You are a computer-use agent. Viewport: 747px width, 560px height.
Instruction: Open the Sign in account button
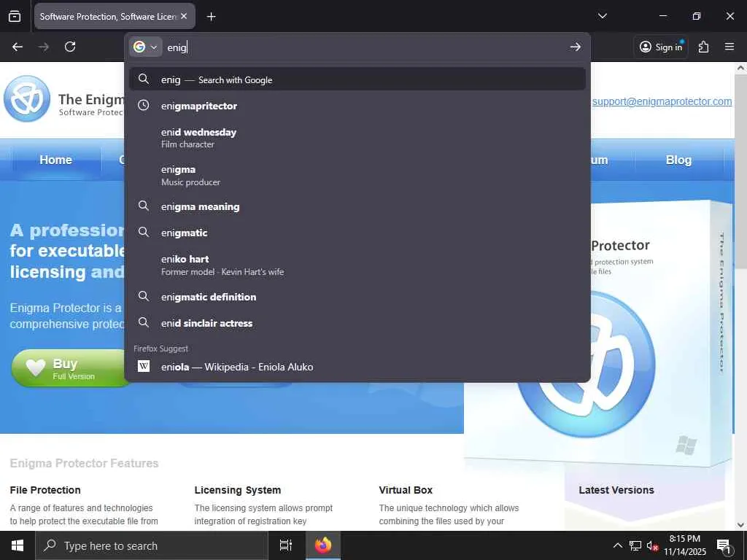pyautogui.click(x=661, y=47)
